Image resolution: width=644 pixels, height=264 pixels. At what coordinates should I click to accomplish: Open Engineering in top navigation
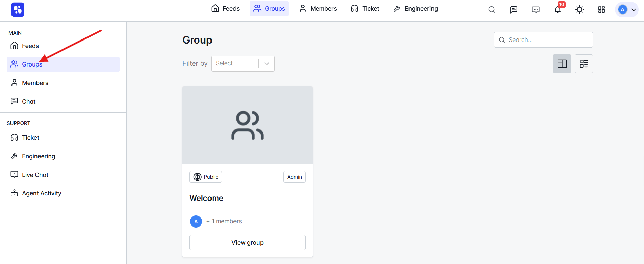(x=416, y=9)
